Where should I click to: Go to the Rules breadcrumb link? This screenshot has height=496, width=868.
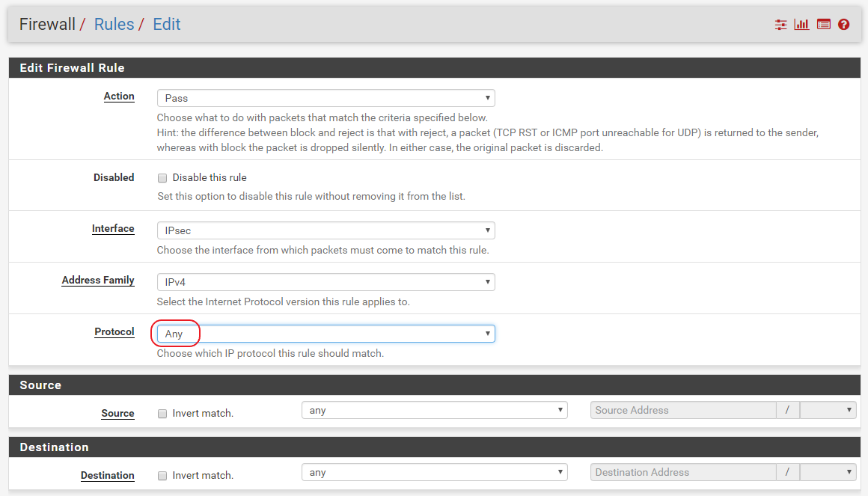(114, 25)
